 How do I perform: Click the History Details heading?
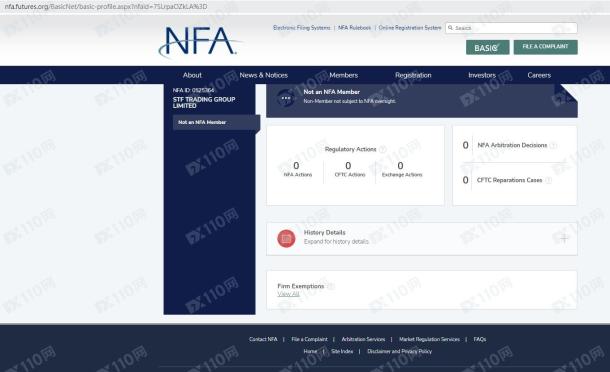(324, 232)
